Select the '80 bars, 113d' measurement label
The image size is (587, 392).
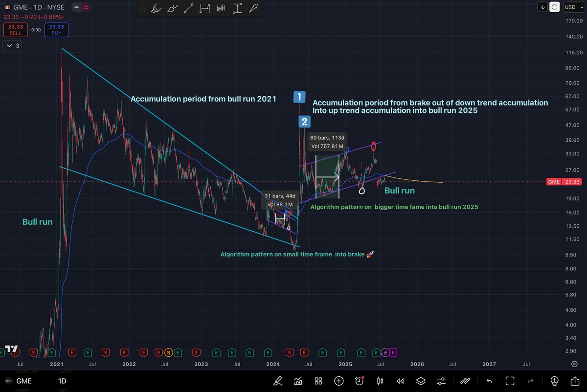click(327, 142)
